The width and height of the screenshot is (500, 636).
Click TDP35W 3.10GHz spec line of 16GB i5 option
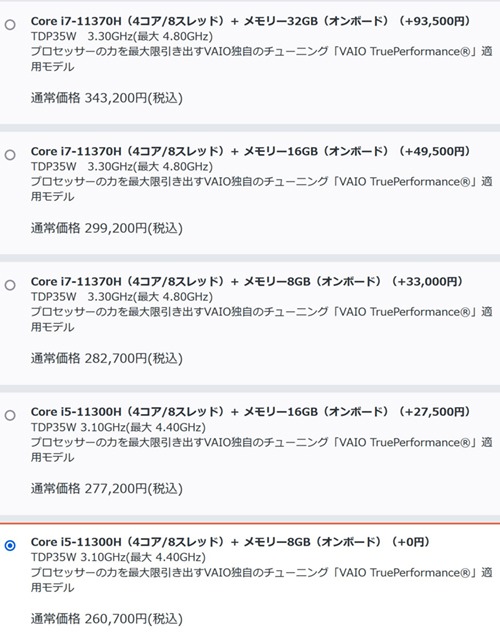coord(118,427)
